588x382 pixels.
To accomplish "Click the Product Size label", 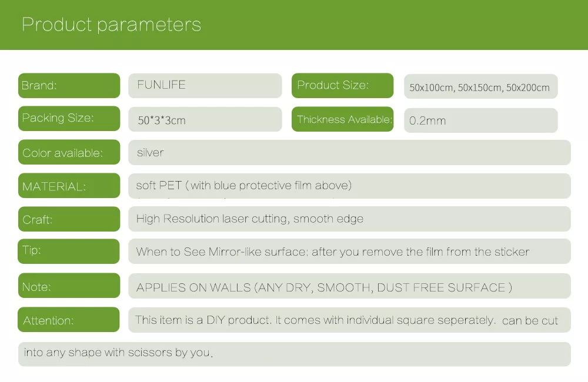I will click(x=342, y=85).
